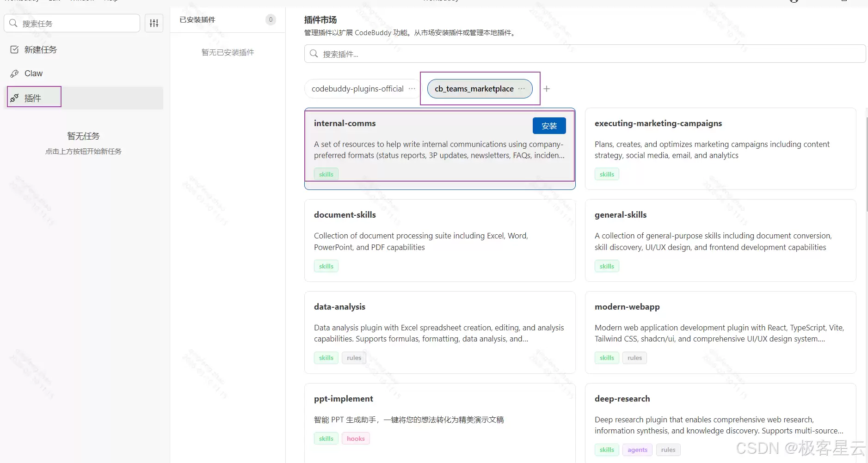
Task: Click the plus icon to add marketplace
Action: 547,89
